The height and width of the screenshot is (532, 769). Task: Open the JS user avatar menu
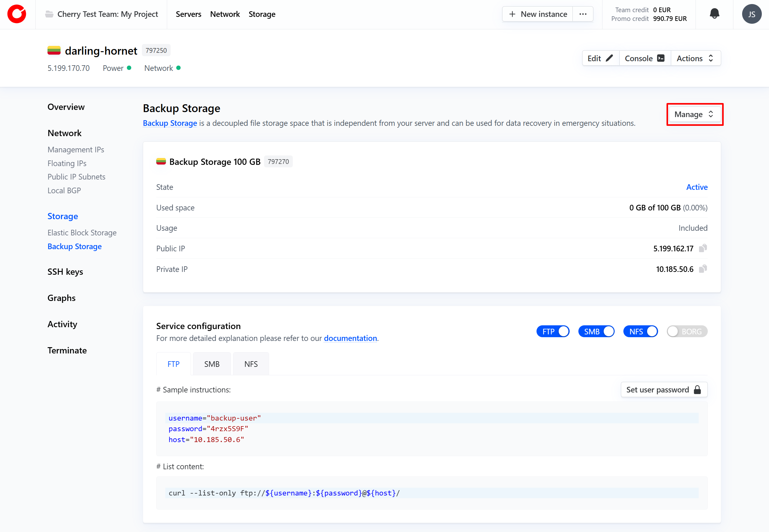coord(751,14)
